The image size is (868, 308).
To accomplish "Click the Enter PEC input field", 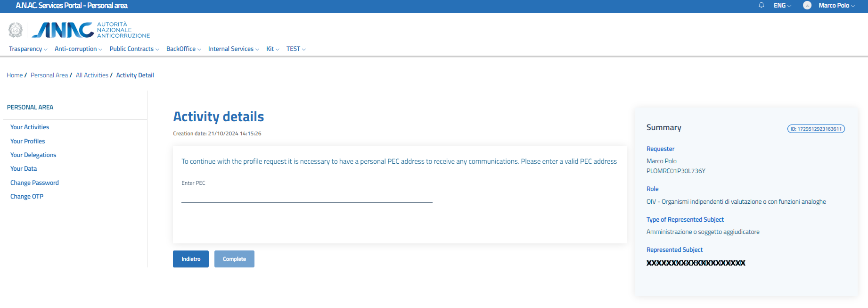I will point(307,196).
